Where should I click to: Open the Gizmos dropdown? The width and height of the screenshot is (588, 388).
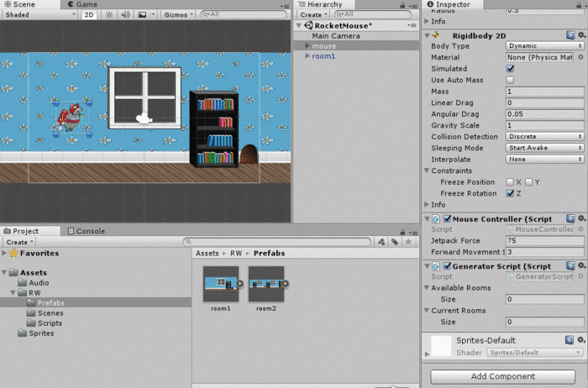tap(178, 14)
